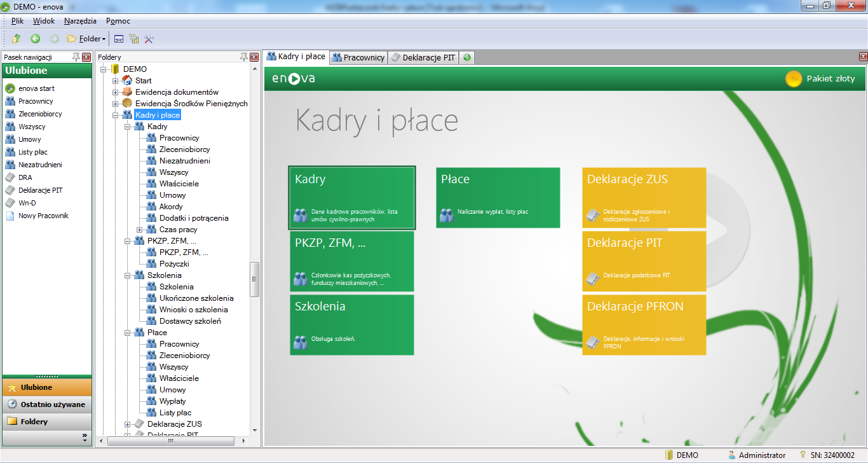Close the Pasek nawigacji panel
868x463 pixels.
[87, 57]
